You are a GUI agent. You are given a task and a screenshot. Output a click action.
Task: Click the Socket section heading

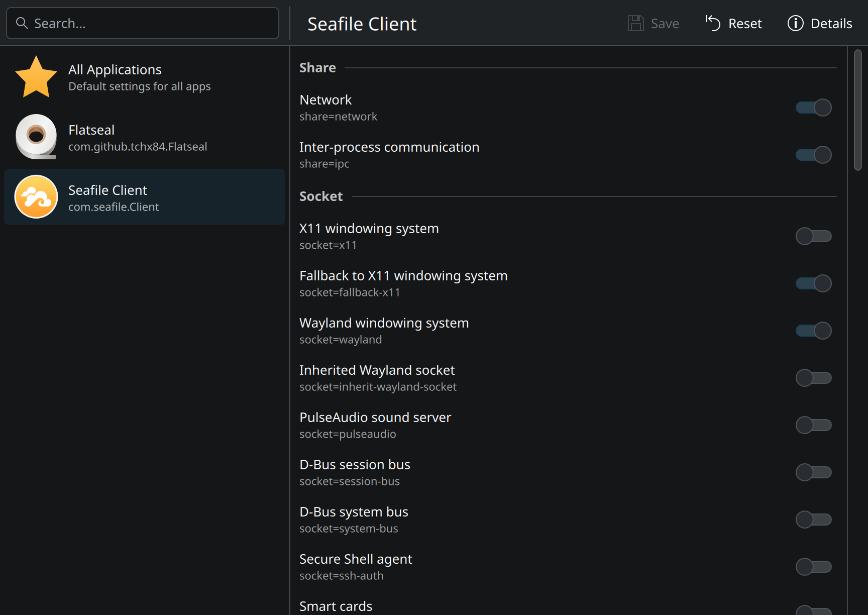coord(321,196)
